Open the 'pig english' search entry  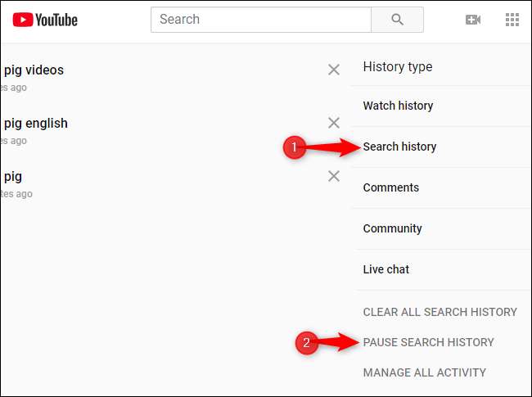point(36,124)
